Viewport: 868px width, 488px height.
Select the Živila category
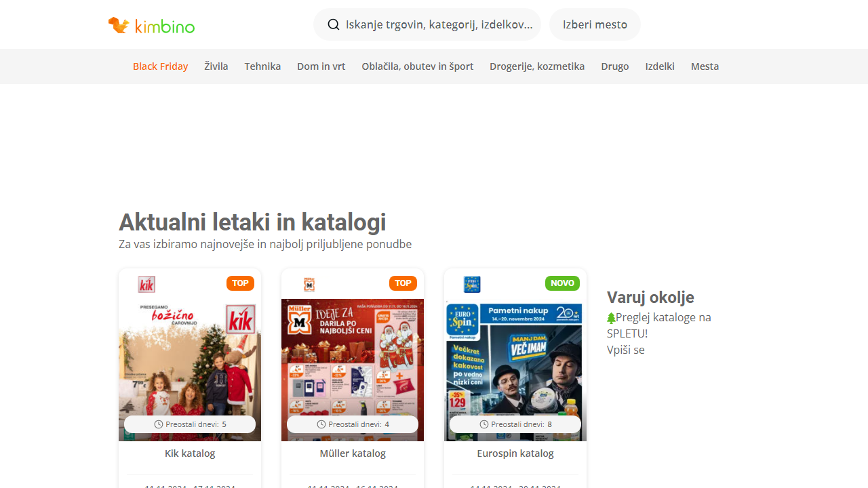[216, 66]
